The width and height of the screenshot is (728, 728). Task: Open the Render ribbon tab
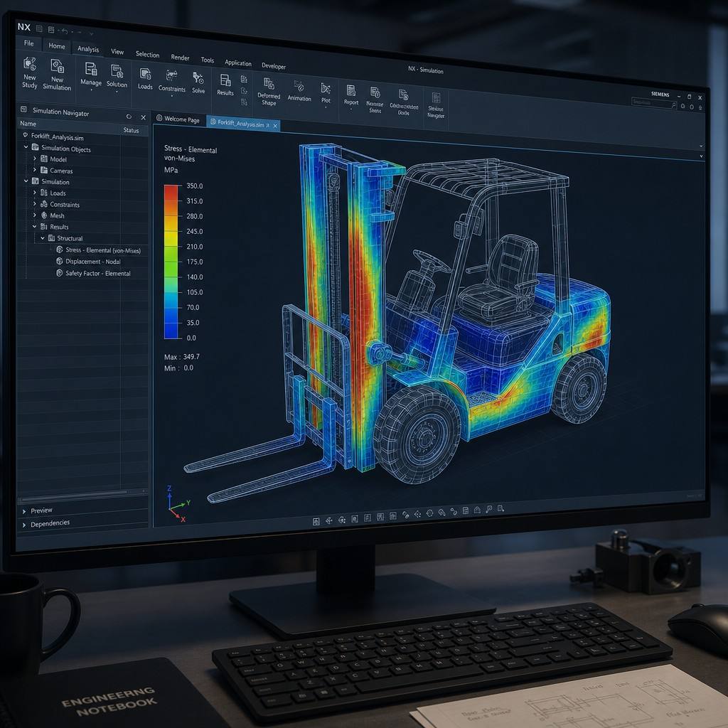coord(180,58)
